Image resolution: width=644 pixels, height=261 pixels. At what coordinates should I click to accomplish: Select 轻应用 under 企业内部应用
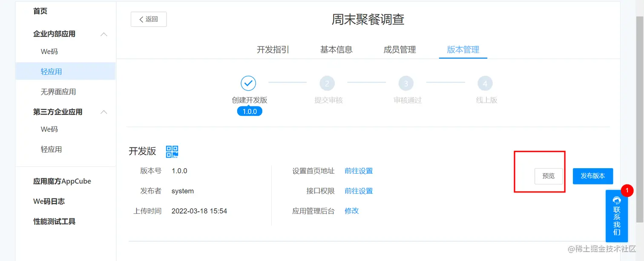point(66,72)
